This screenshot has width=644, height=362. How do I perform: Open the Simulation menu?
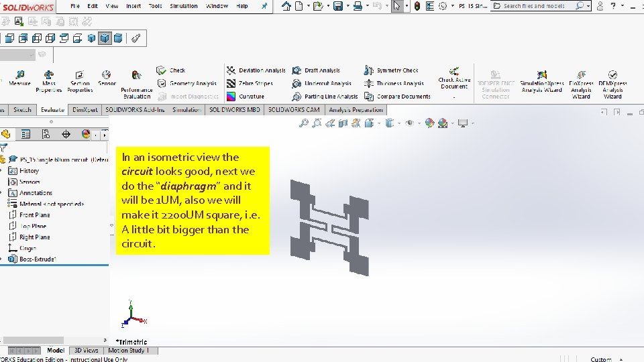[x=184, y=6]
